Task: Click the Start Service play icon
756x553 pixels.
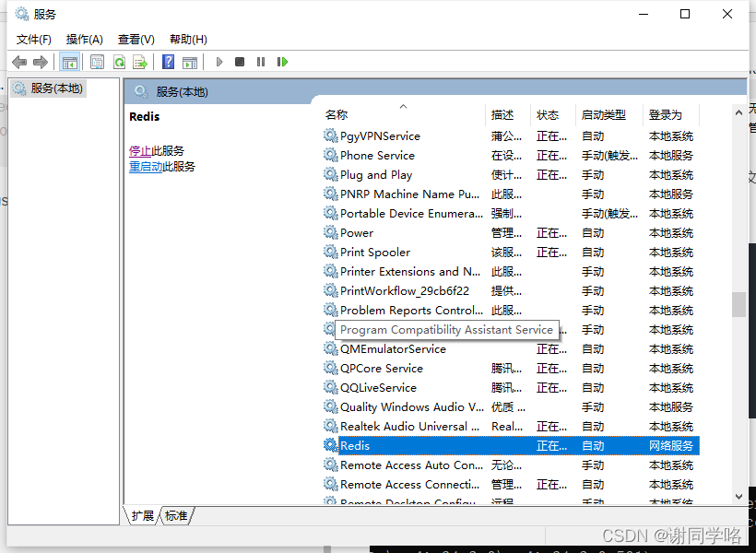Action: (219, 62)
